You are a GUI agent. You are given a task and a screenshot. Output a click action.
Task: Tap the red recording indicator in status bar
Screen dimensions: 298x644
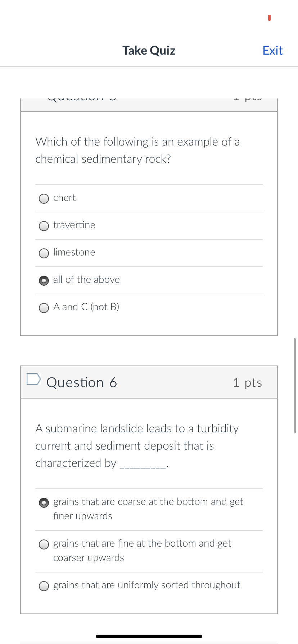coord(269,18)
